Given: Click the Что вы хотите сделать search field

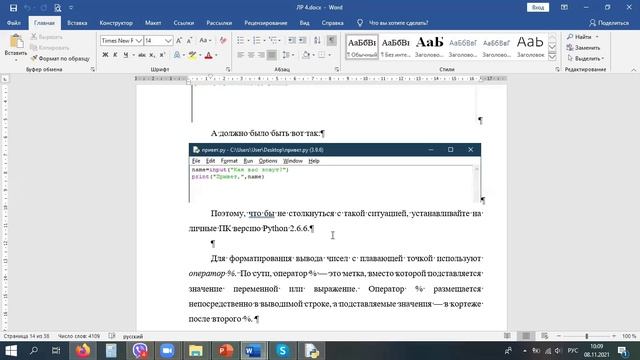Looking at the screenshot, I should (x=398, y=23).
